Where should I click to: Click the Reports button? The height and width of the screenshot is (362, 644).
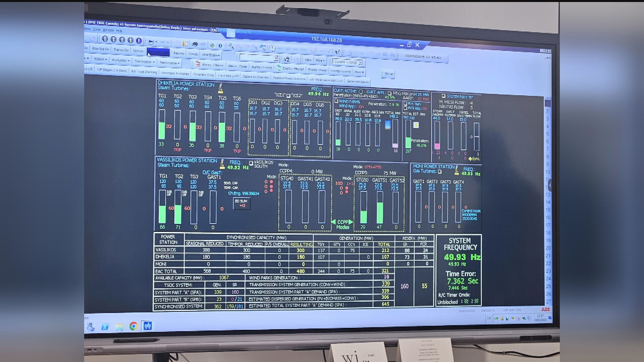click(x=179, y=53)
